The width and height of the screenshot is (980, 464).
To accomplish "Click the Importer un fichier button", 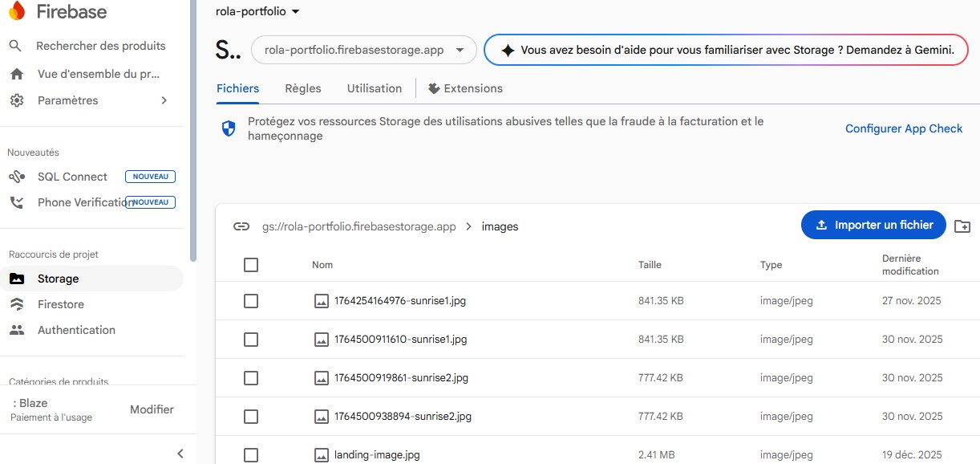I will click(873, 226).
